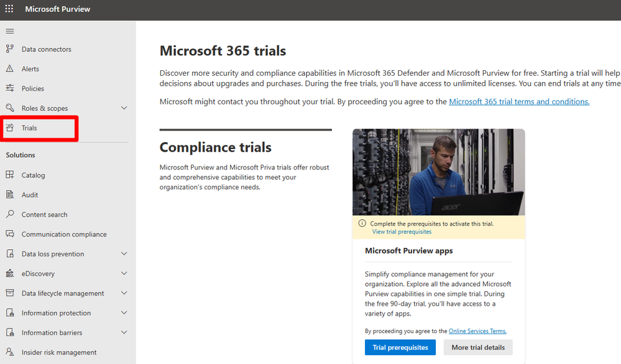The height and width of the screenshot is (364, 621).
Task: Click the Microsoft 365 trials heading
Action: coord(223,51)
